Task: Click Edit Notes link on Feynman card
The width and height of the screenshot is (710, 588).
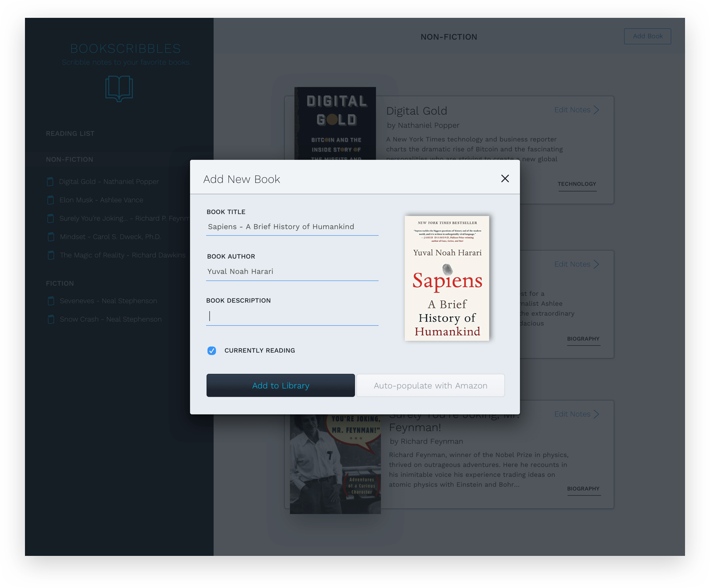Action: 572,414
